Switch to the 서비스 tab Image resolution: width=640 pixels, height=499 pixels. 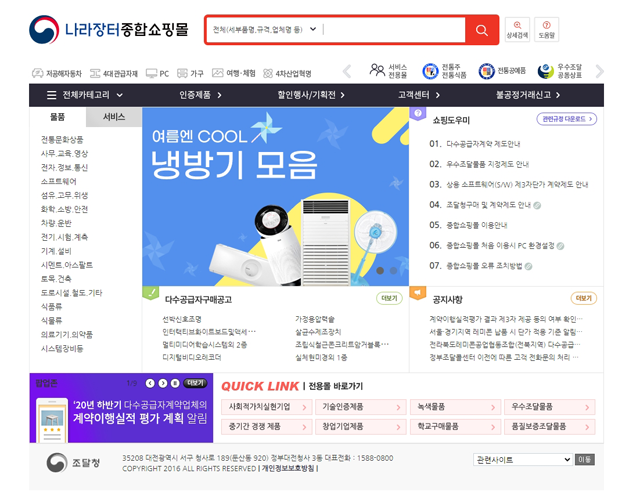[x=114, y=117]
